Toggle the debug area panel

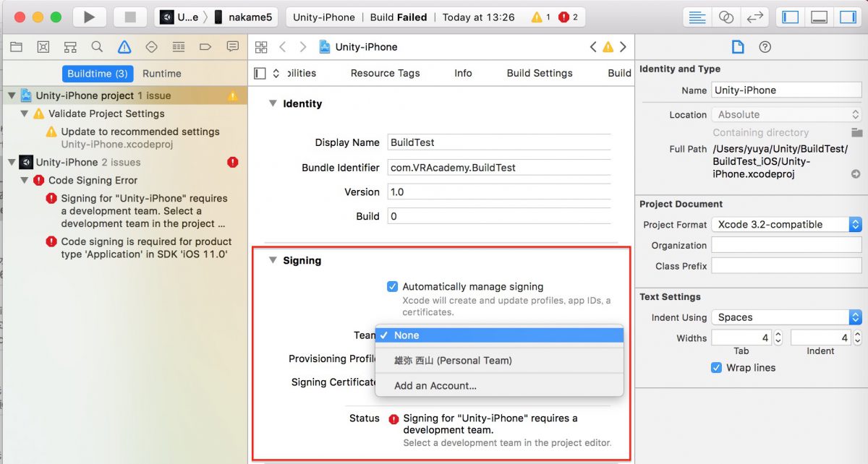tap(819, 17)
